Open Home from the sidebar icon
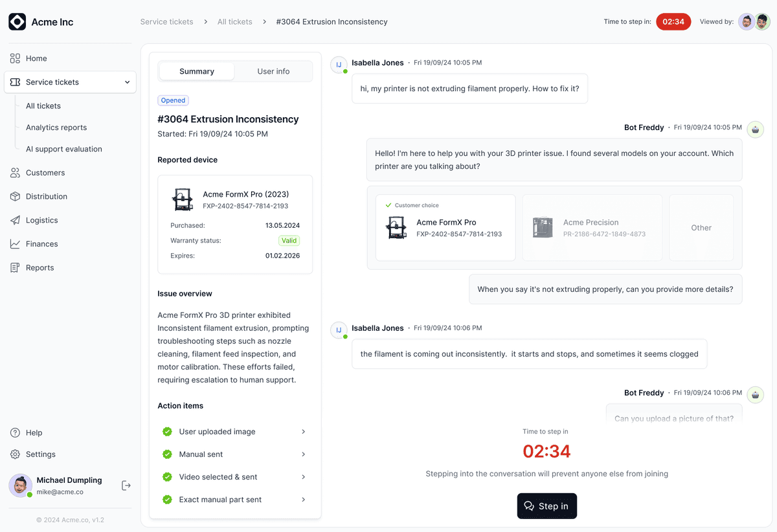Viewport: 777px width, 532px height. [x=15, y=58]
